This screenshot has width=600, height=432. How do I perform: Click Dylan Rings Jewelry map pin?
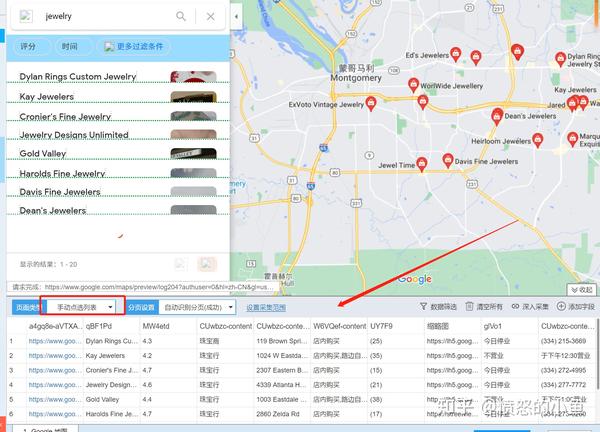560,59
